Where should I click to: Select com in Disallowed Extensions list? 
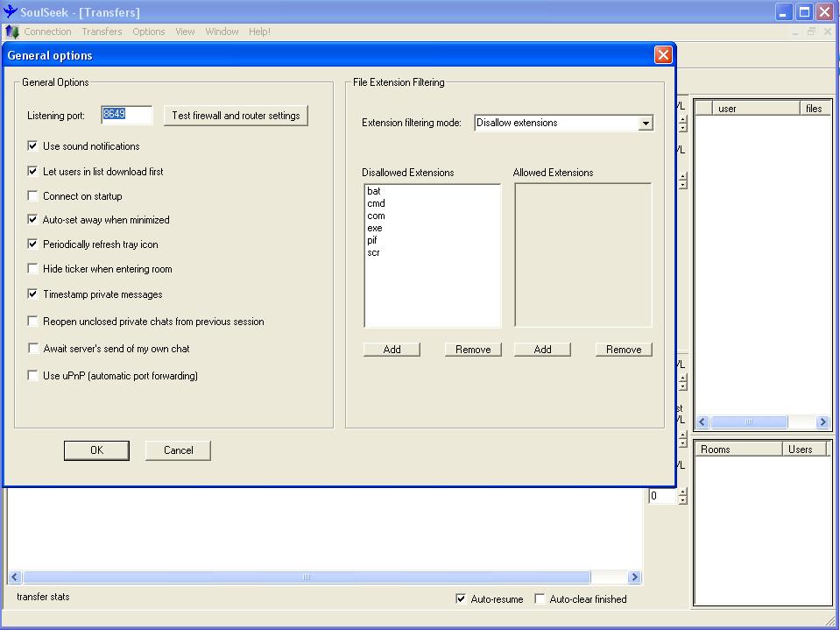(376, 216)
